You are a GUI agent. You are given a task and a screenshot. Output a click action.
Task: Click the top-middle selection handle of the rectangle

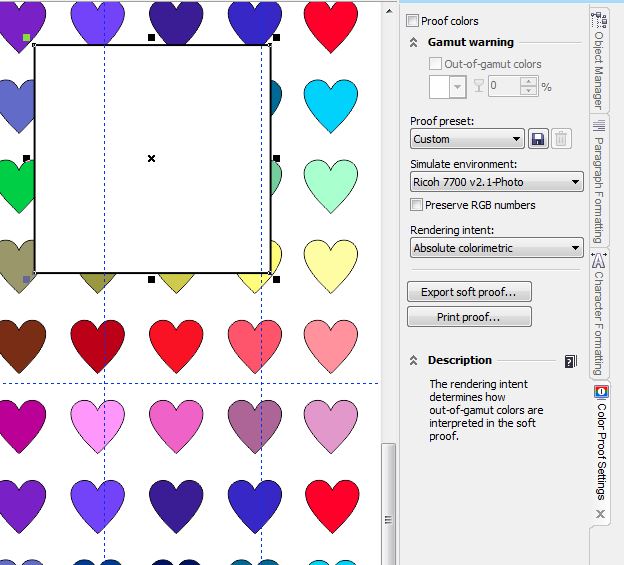point(151,37)
